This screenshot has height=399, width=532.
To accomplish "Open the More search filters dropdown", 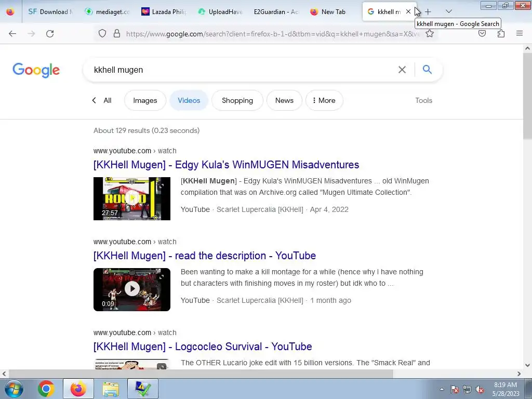I will pyautogui.click(x=324, y=100).
